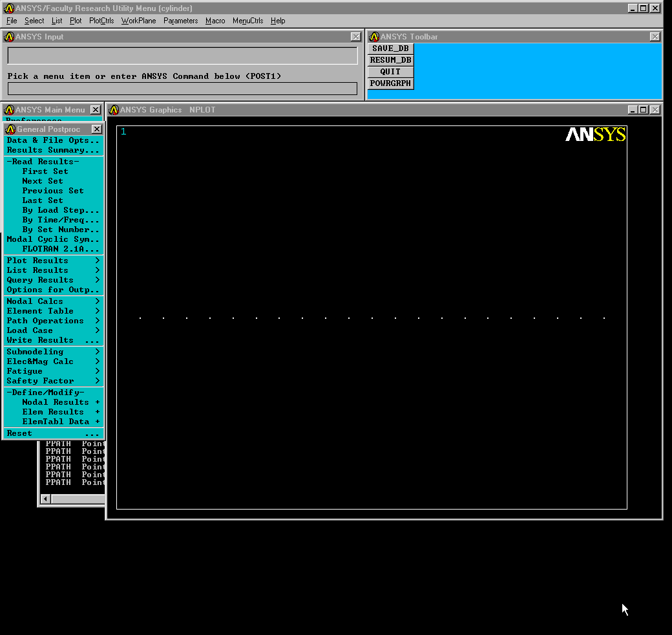Image resolution: width=672 pixels, height=635 pixels.
Task: Open the PlotCtrls menu
Action: click(101, 21)
